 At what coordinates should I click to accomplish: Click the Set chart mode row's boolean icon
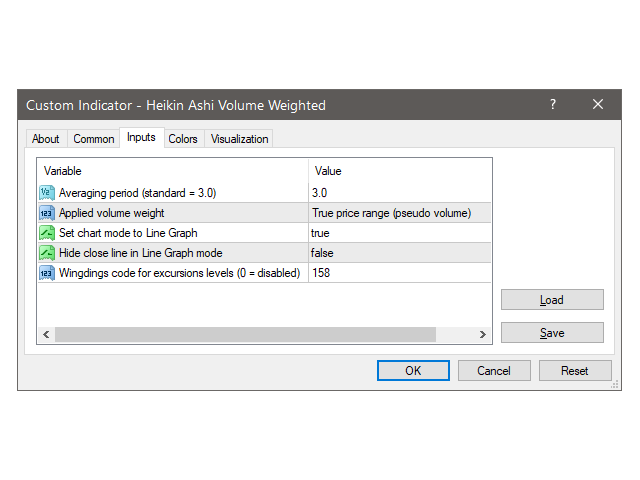[47, 233]
